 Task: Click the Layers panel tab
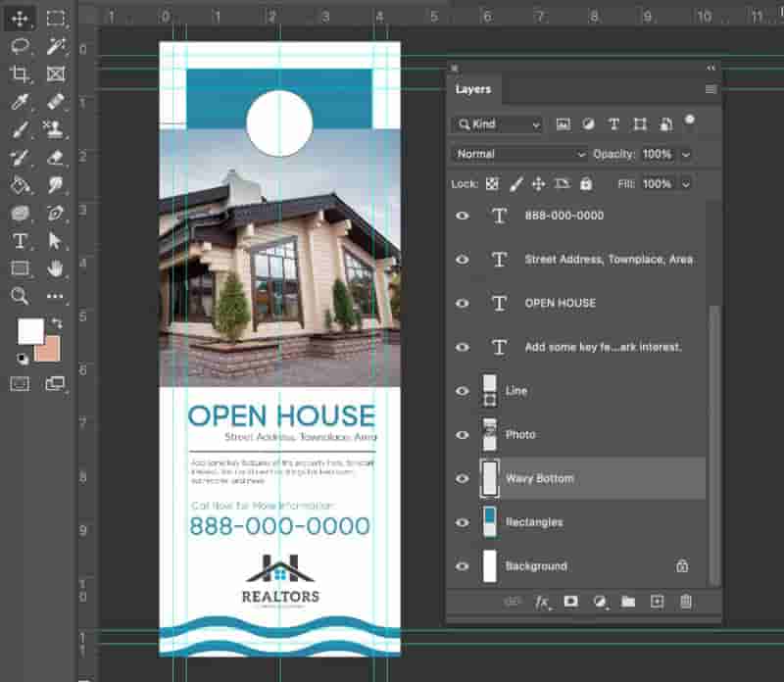(473, 89)
